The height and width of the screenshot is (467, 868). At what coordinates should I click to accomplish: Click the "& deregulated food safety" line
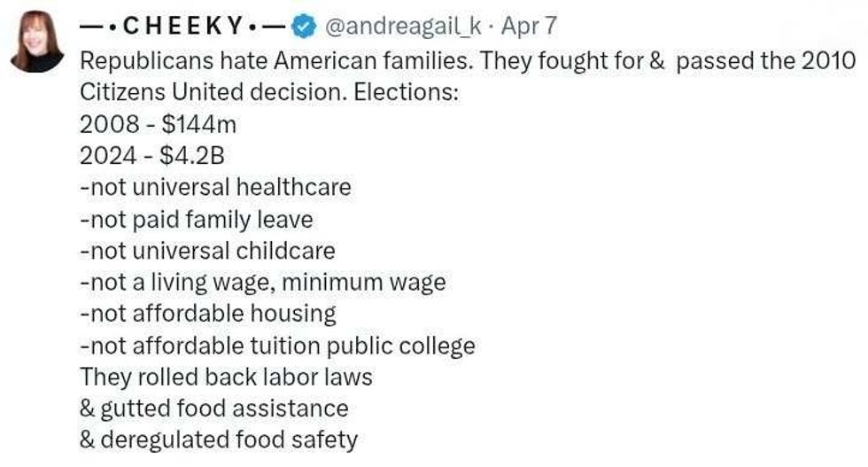(x=219, y=440)
